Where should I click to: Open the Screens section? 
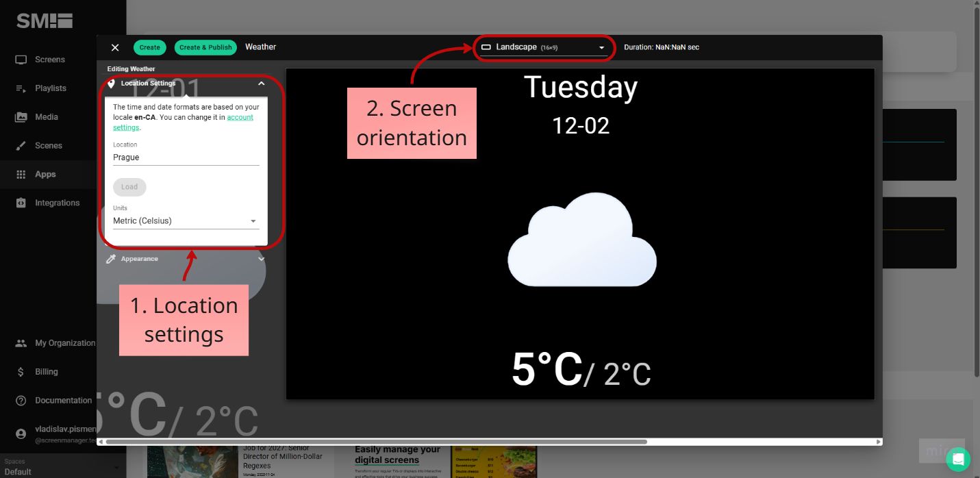(x=48, y=60)
